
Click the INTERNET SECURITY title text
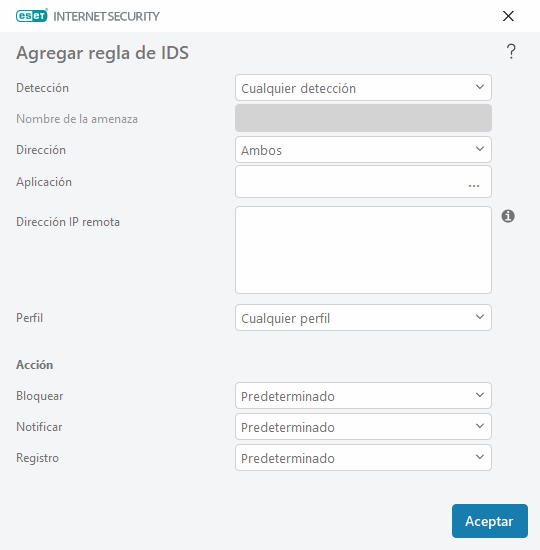coord(106,16)
